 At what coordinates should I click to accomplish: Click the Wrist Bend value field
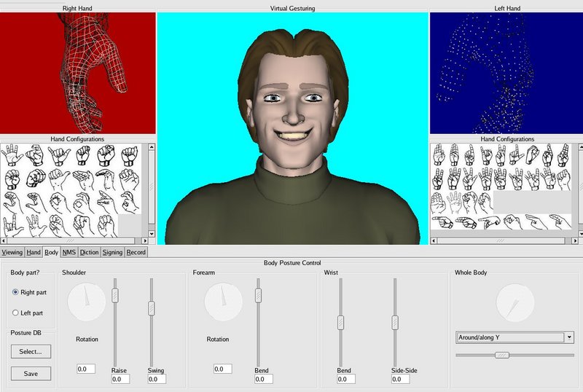(345, 379)
